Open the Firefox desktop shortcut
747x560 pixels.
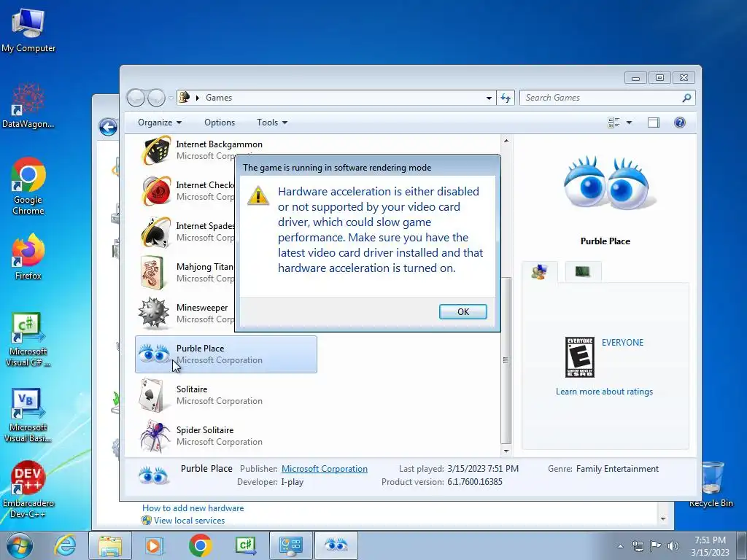coord(28,256)
